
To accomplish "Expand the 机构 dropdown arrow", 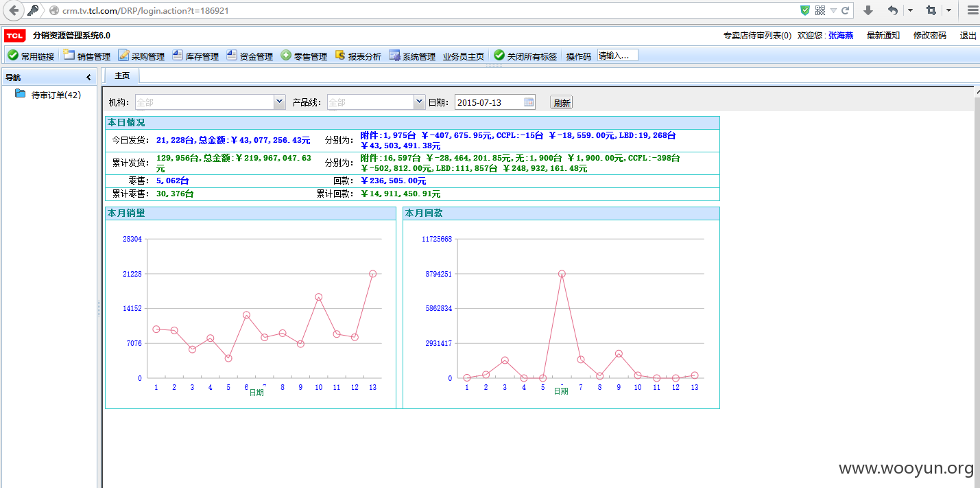I will point(279,102).
